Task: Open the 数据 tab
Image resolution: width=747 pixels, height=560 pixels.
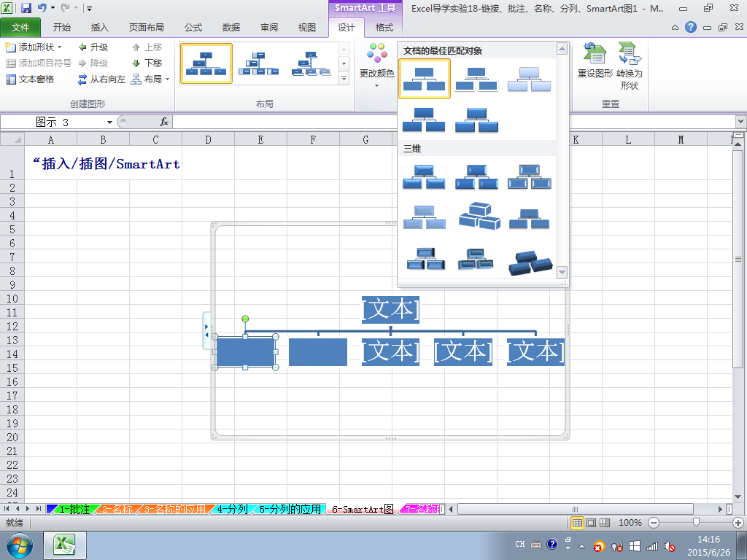Action: coord(231,28)
